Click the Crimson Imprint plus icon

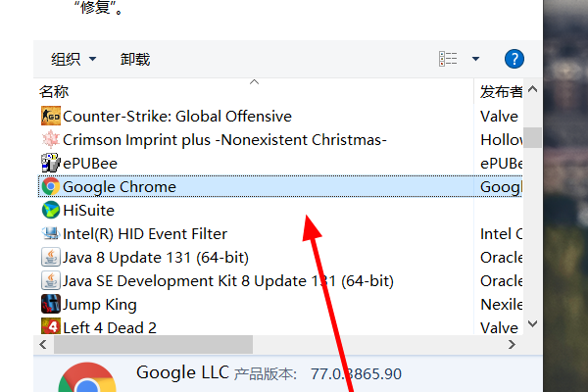click(50, 139)
